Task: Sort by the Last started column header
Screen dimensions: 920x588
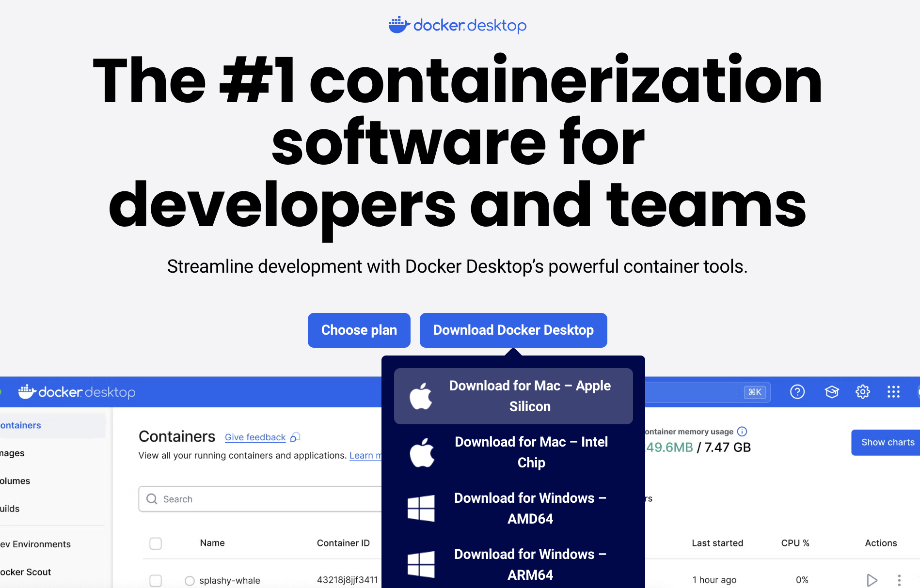Action: tap(717, 543)
